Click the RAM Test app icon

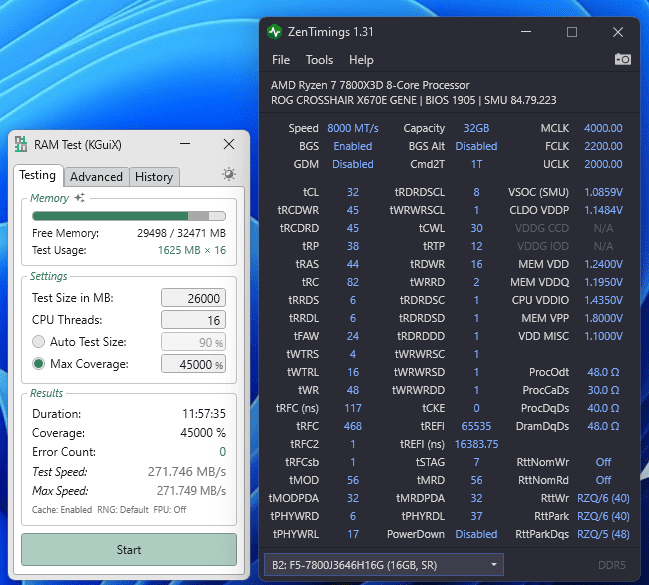click(x=21, y=144)
